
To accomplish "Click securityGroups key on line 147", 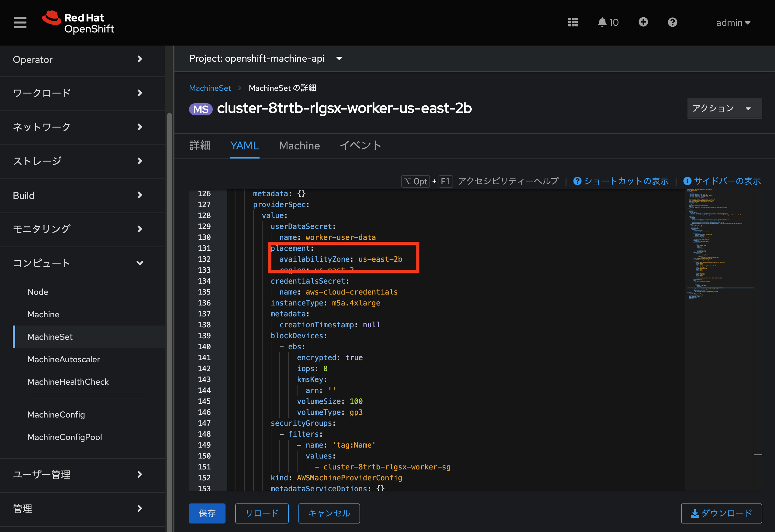I will [x=301, y=423].
